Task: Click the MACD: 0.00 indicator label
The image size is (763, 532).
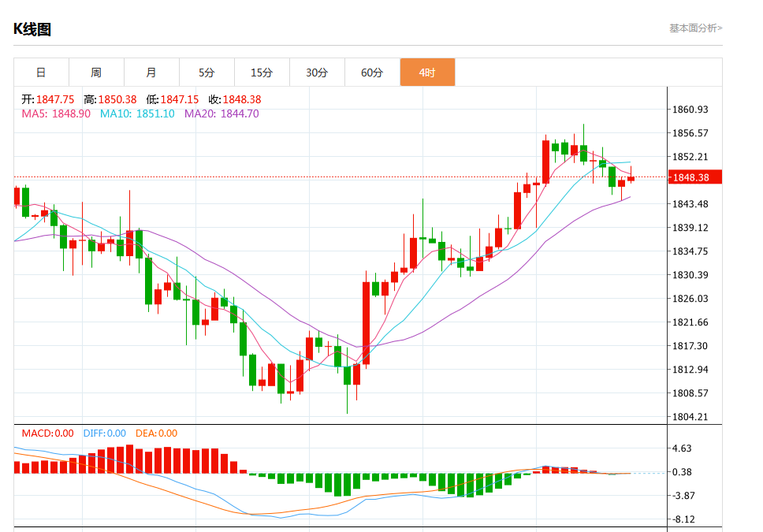Action: (47, 433)
